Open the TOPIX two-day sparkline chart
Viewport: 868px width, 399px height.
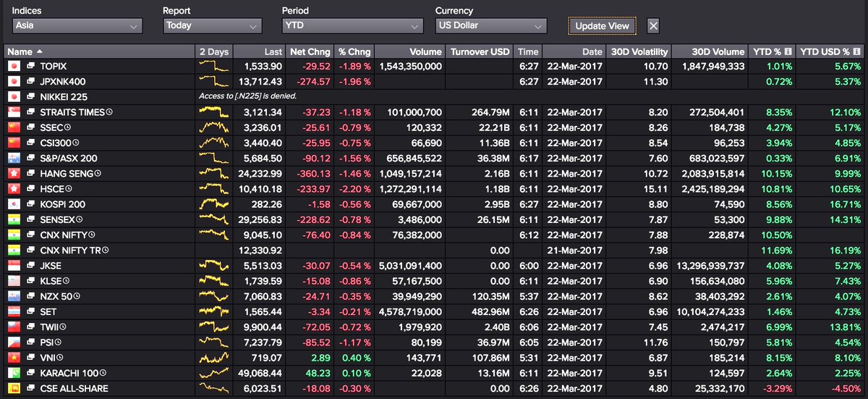214,65
